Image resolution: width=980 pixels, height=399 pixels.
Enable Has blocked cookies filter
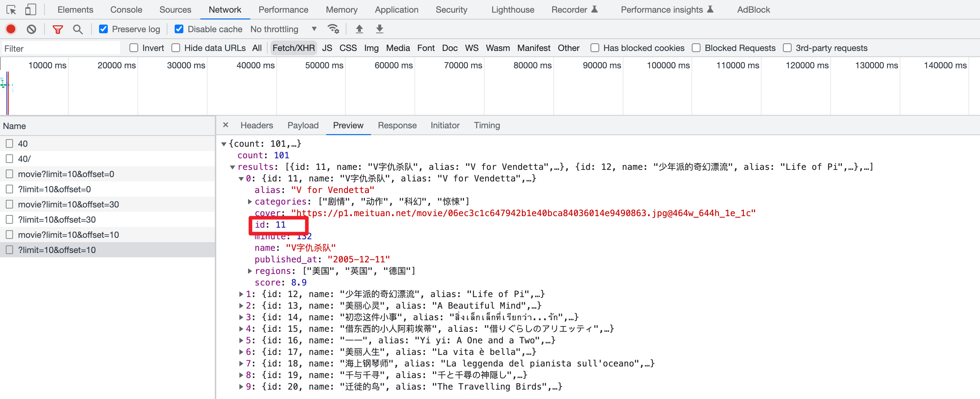tap(595, 48)
